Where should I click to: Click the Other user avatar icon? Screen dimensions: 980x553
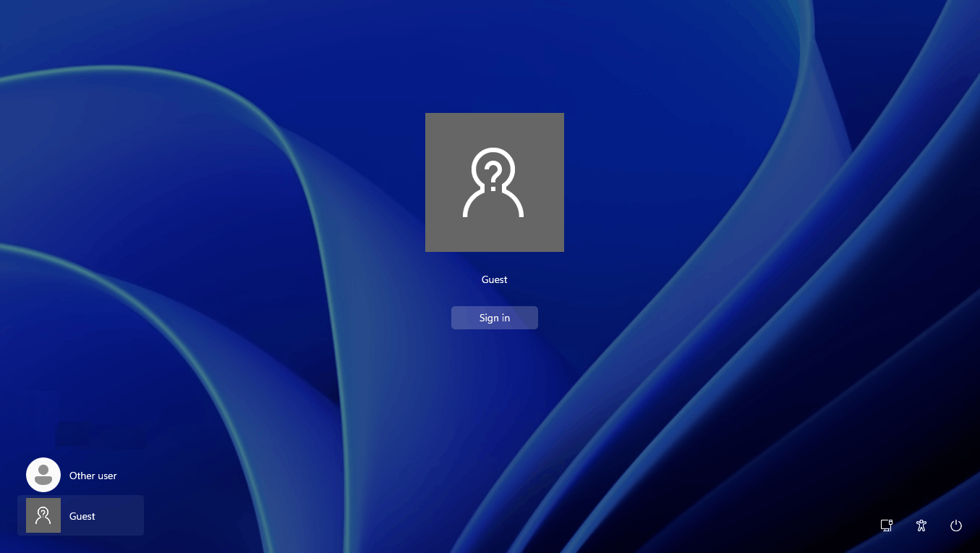tap(43, 475)
